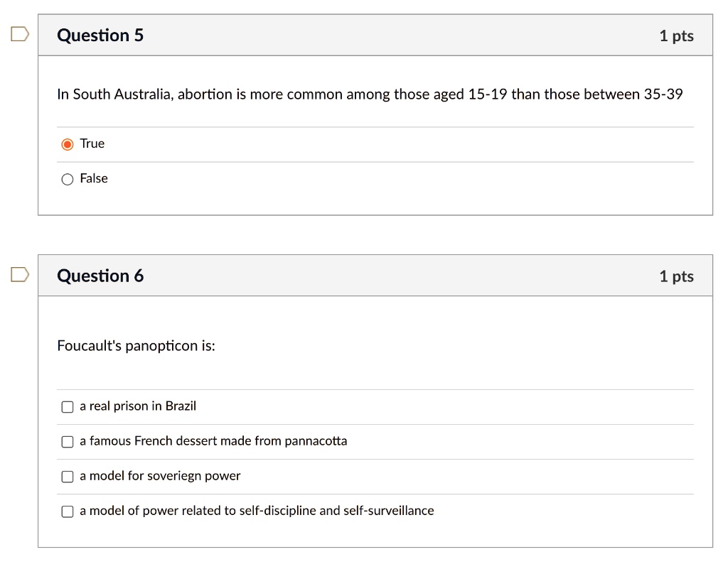This screenshot has height=569, width=728.
Task: Click the 'a famous French dessert' answer text
Action: click(213, 440)
